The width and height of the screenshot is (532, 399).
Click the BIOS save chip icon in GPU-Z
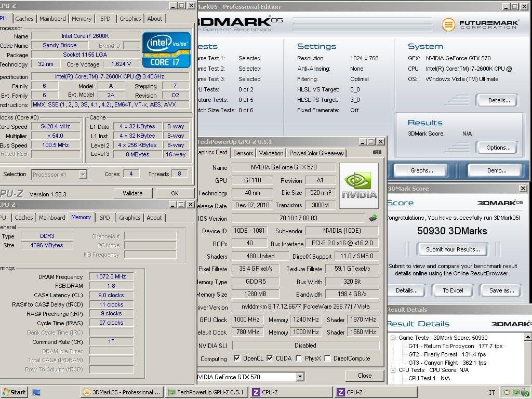[x=373, y=218]
